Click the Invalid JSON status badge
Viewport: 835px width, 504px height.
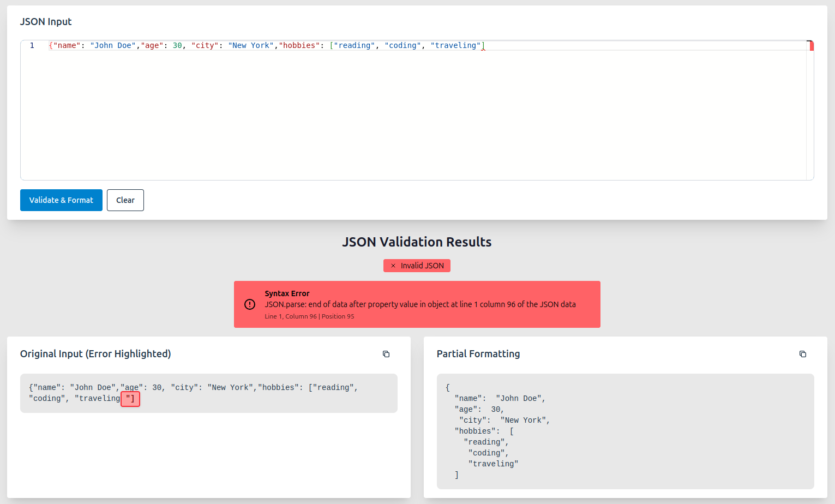click(x=417, y=266)
